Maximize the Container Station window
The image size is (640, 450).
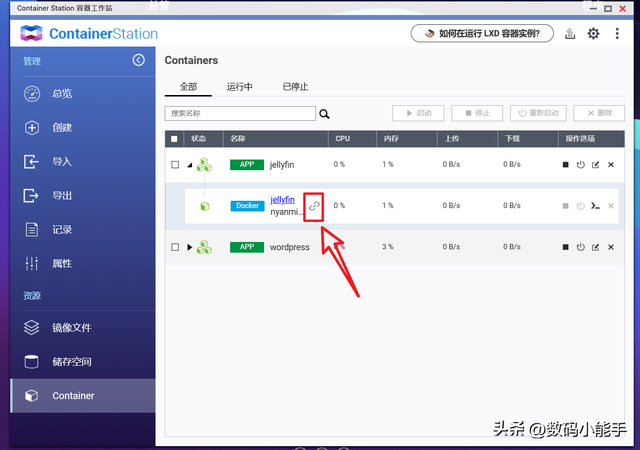coord(608,8)
